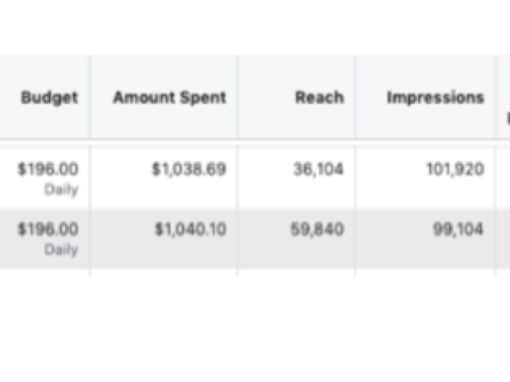The height and width of the screenshot is (382, 510).
Task: Select the 59,840 reach value
Action: [317, 229]
